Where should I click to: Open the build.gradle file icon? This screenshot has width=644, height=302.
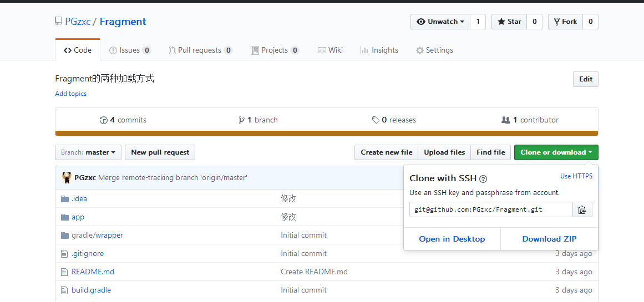(x=64, y=290)
